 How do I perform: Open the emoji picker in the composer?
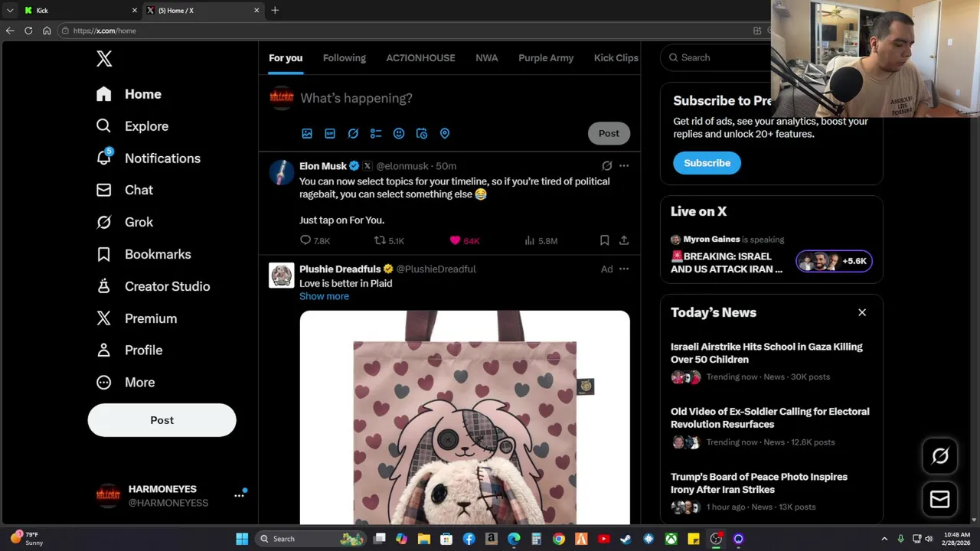pyautogui.click(x=399, y=133)
